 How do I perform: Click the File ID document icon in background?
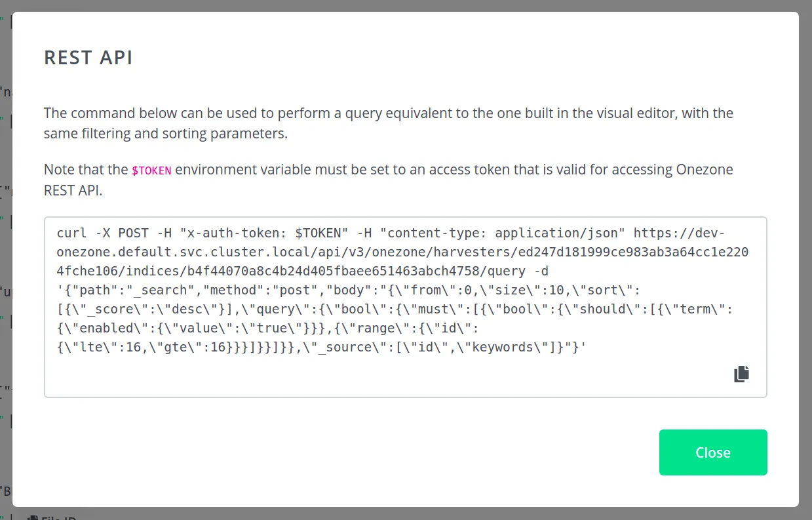click(34, 517)
